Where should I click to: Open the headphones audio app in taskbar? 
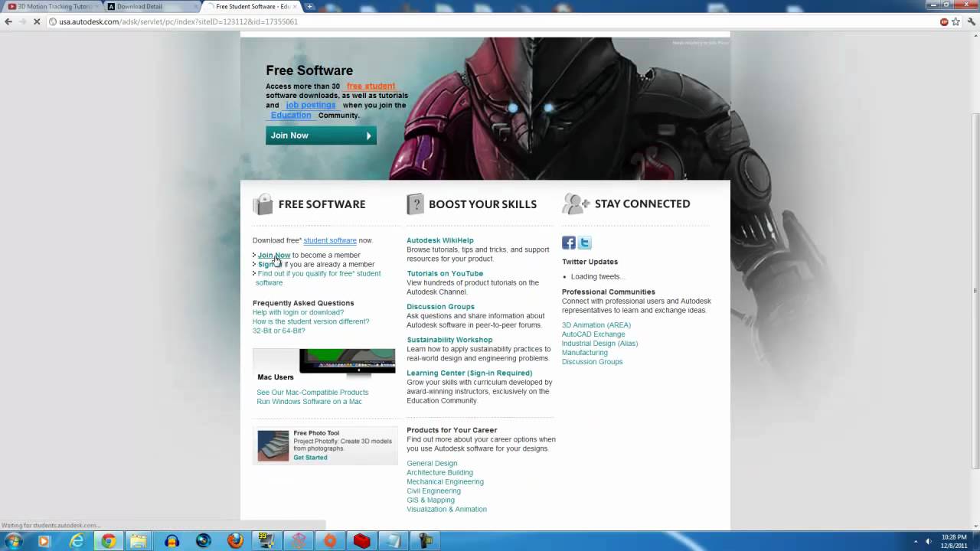[171, 541]
